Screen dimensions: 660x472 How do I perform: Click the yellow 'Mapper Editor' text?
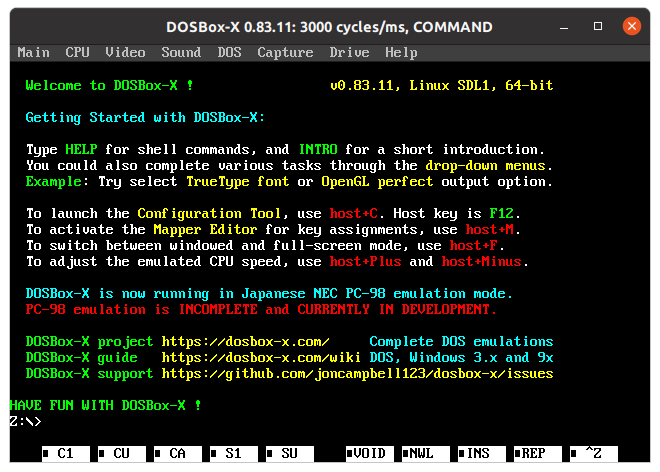(x=205, y=230)
